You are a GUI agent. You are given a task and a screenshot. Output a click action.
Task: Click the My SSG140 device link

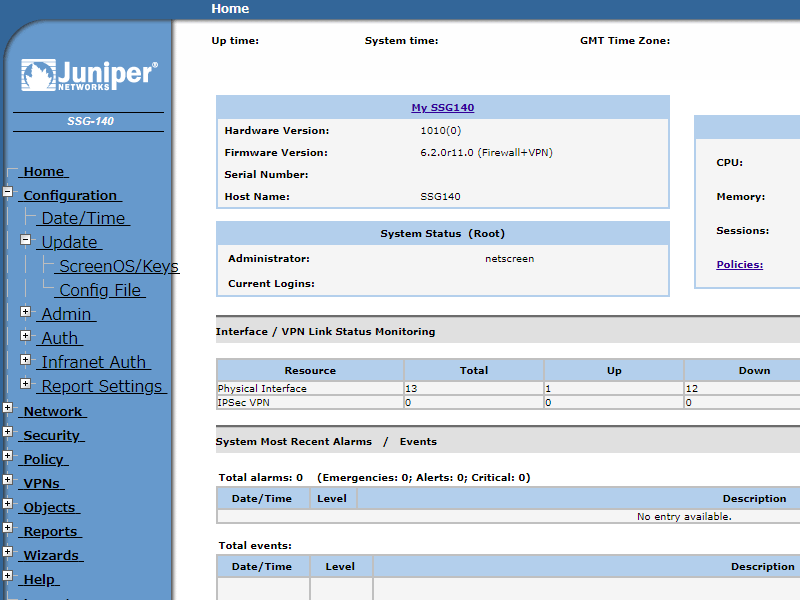pos(443,108)
